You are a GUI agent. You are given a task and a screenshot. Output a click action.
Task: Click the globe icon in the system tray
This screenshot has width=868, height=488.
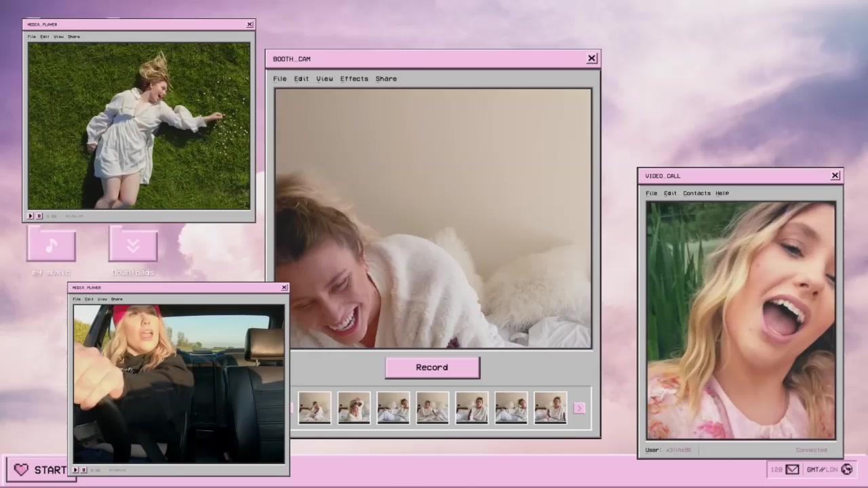(x=846, y=469)
